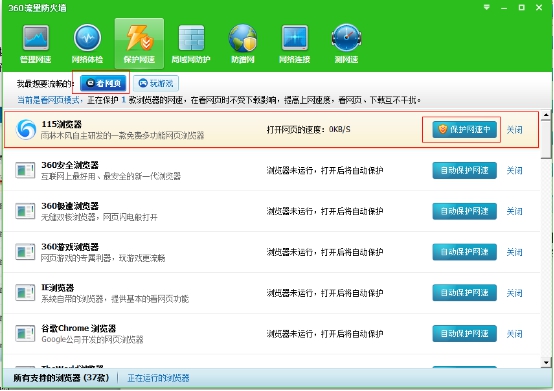This screenshot has height=391, width=554.
Task: Click the 360游戏浏览器 row icon
Action: click(x=25, y=252)
